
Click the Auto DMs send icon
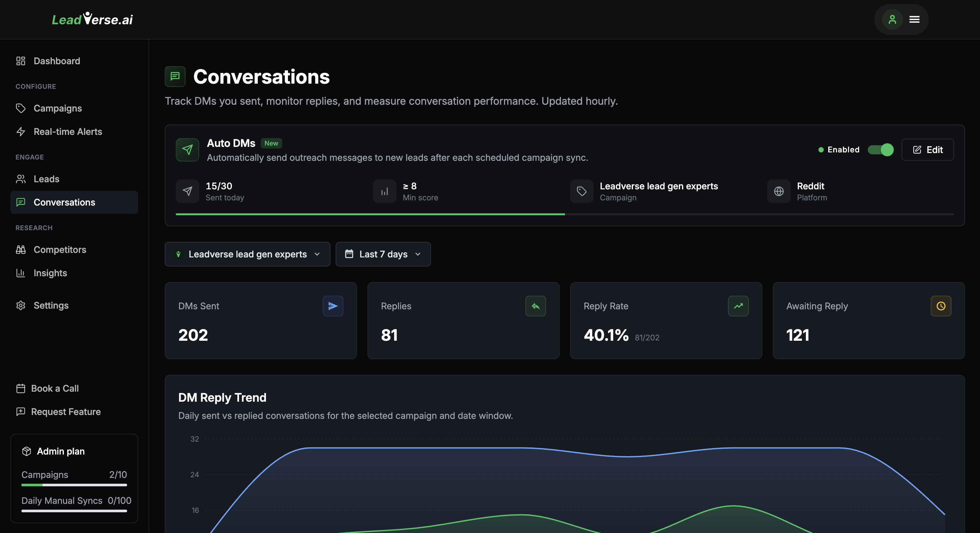(x=187, y=149)
